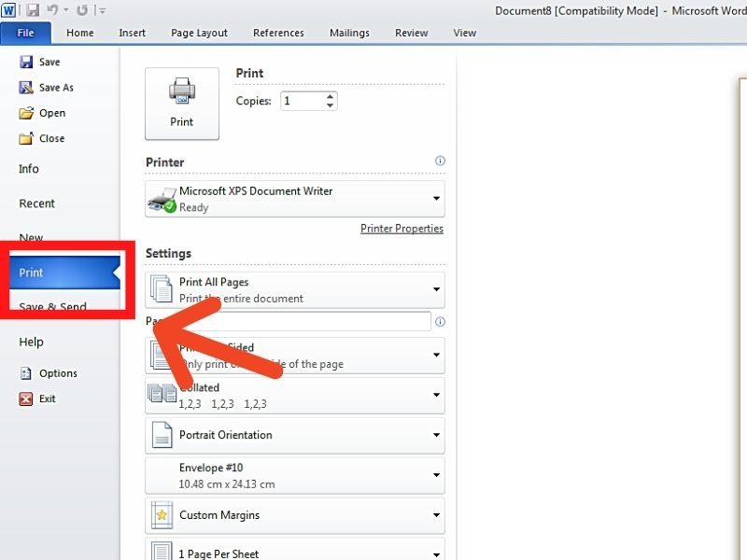Viewport: 747px width, 560px height.
Task: Expand the Custom Margins dropdown
Action: coord(295,515)
